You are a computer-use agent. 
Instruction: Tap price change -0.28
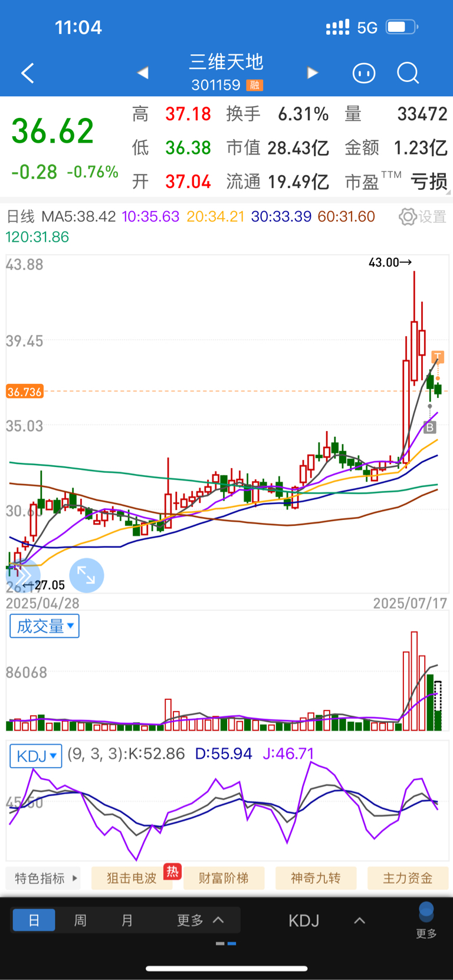tap(34, 172)
